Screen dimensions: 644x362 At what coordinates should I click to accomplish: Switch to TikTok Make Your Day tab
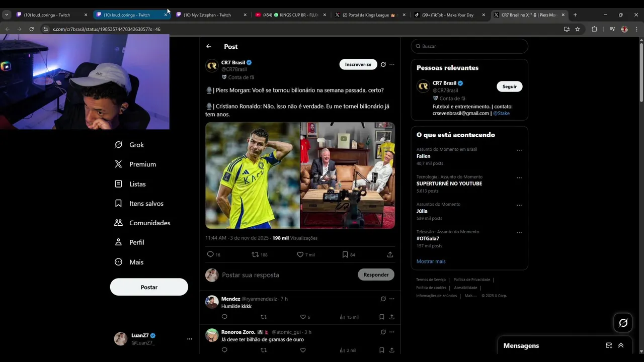tap(450, 15)
